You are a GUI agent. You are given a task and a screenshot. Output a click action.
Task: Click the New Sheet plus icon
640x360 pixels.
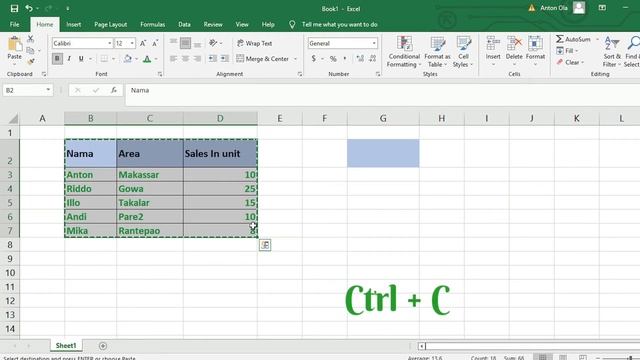pos(103,346)
